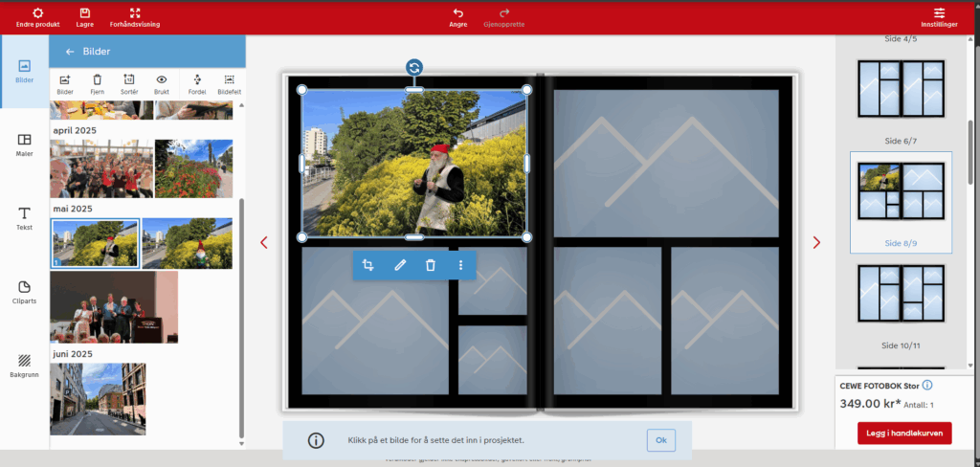The height and width of the screenshot is (467, 980).
Task: Dismiss the info message with Ok
Action: click(660, 440)
